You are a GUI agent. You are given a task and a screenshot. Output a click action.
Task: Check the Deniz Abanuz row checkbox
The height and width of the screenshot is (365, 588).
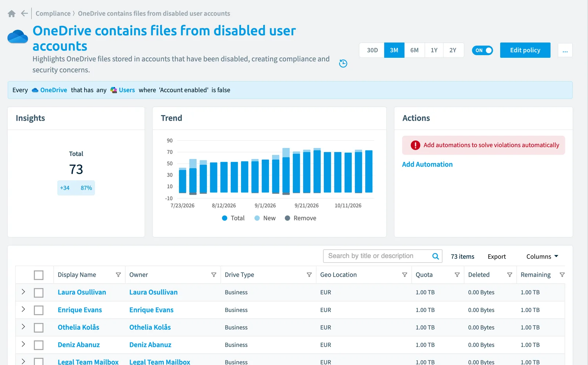click(x=39, y=345)
